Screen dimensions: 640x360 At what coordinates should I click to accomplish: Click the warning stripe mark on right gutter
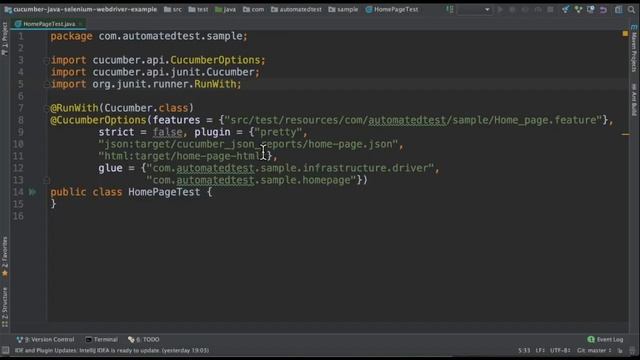(625, 134)
